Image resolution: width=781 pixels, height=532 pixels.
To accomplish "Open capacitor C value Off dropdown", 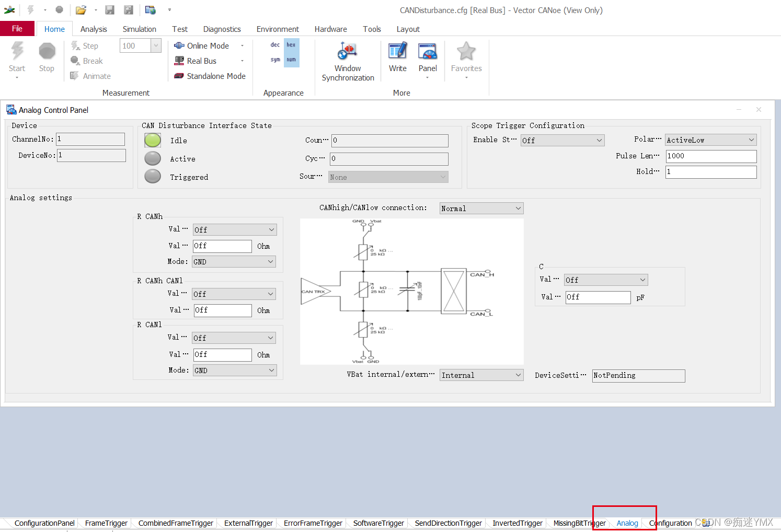I will coord(606,280).
